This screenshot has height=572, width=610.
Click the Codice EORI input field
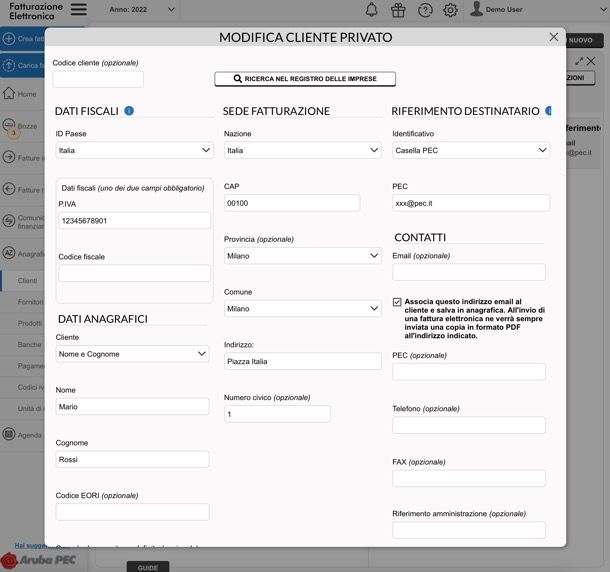click(x=132, y=512)
